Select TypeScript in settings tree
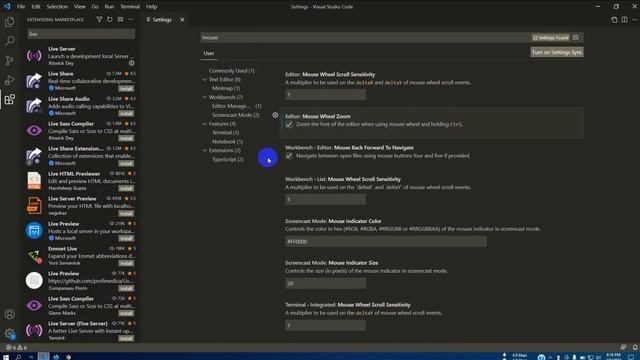 click(x=228, y=159)
